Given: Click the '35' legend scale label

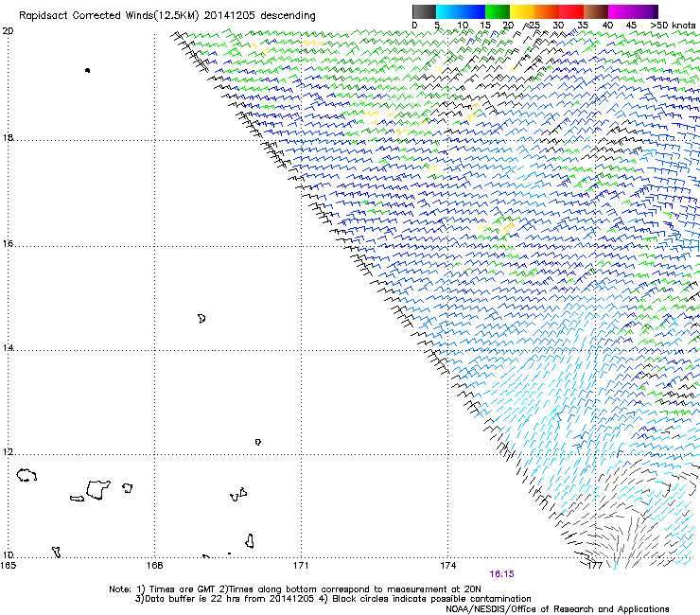Looking at the screenshot, I should (583, 25).
